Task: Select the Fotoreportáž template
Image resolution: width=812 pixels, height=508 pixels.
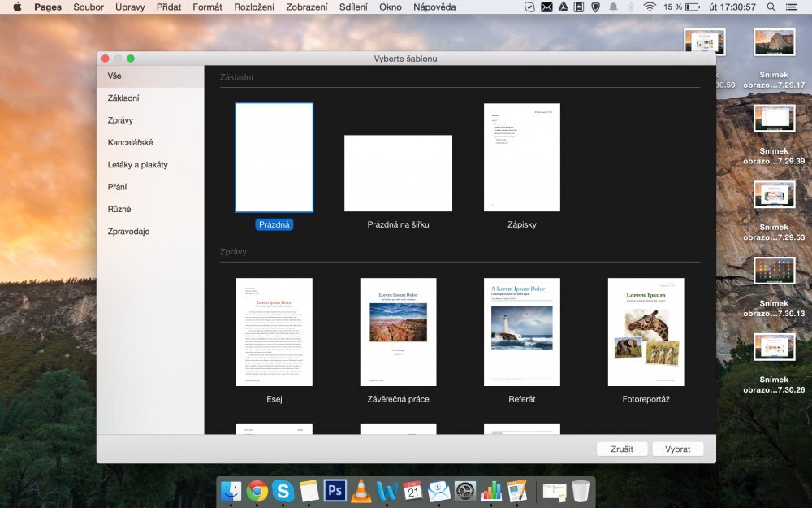Action: (x=646, y=332)
